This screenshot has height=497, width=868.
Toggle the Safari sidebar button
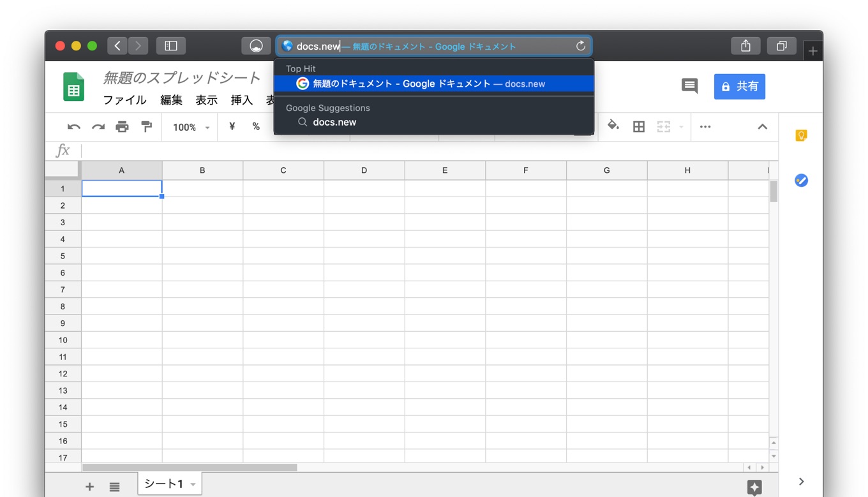pyautogui.click(x=171, y=45)
